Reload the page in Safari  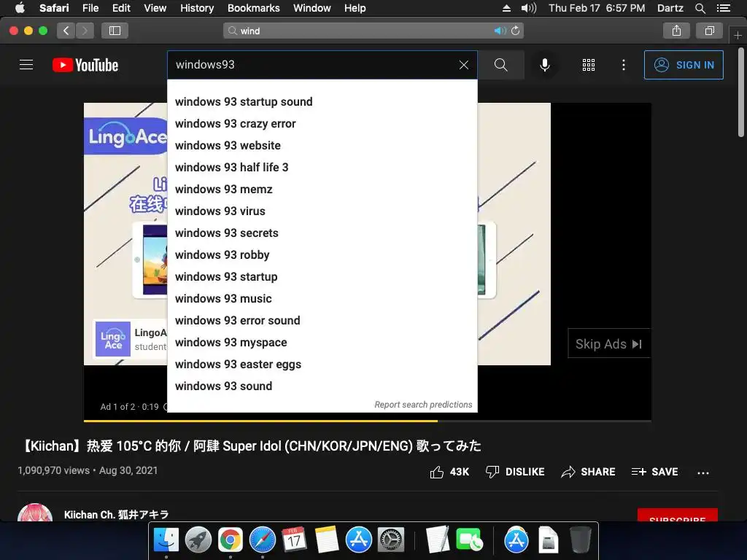click(x=515, y=31)
